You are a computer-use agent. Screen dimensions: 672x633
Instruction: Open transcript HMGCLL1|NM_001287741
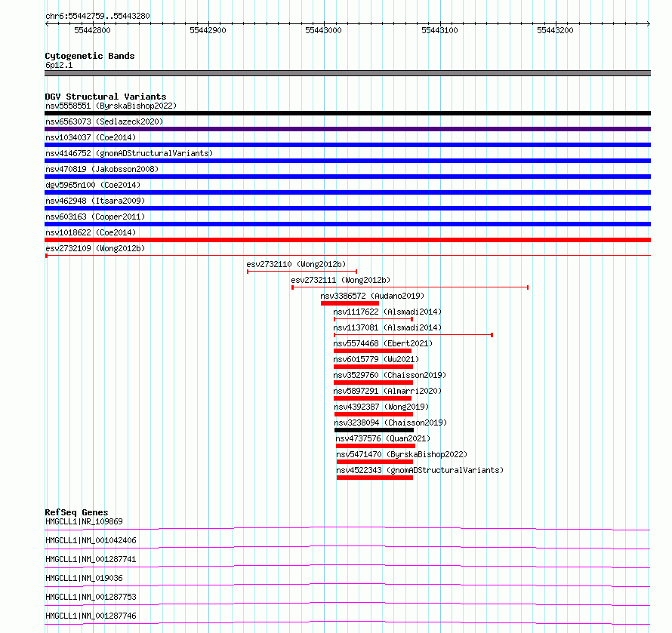91,559
